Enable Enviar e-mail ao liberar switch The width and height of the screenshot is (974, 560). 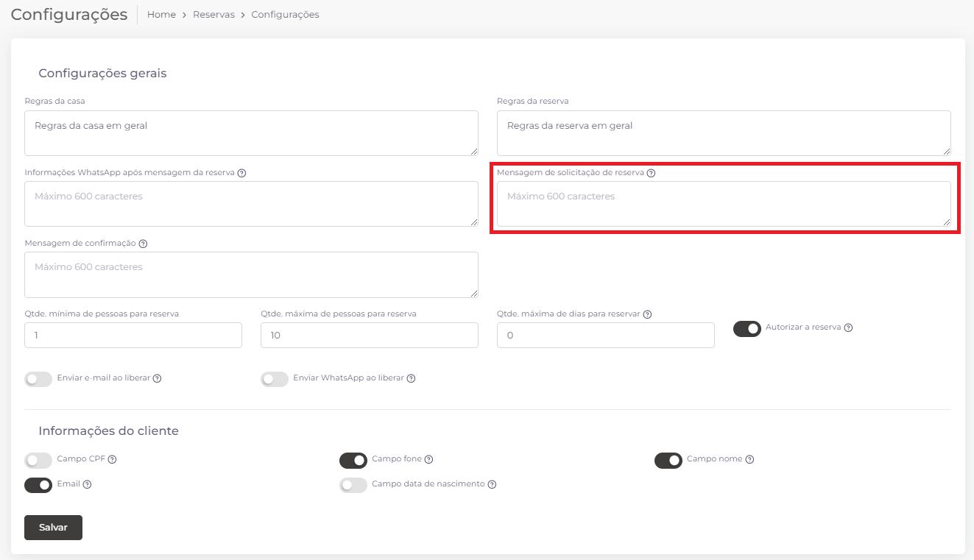[x=38, y=379]
